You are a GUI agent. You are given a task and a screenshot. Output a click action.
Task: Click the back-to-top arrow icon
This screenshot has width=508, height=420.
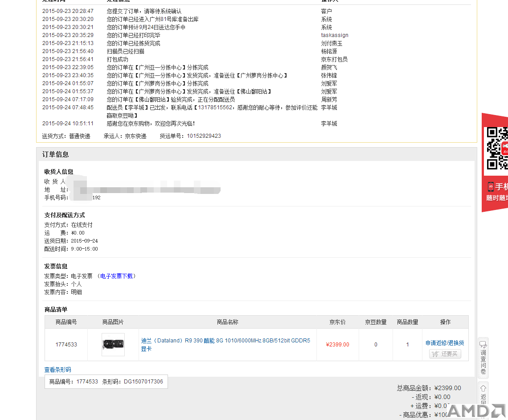coord(483,388)
